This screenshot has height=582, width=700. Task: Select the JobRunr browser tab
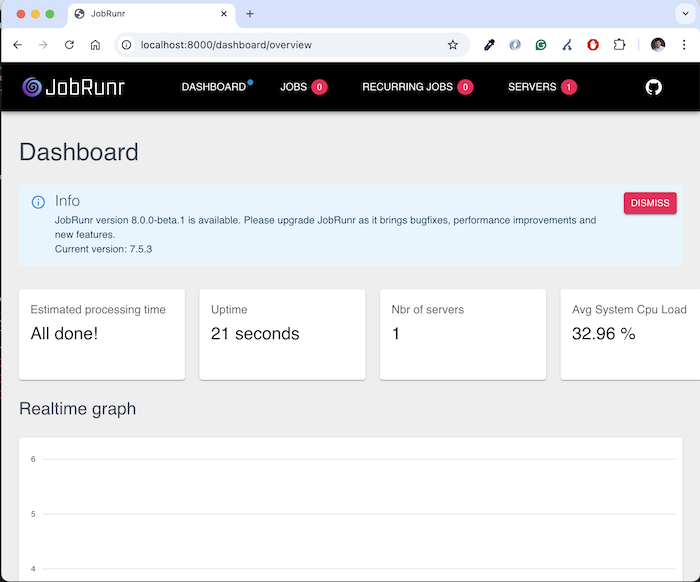point(152,14)
